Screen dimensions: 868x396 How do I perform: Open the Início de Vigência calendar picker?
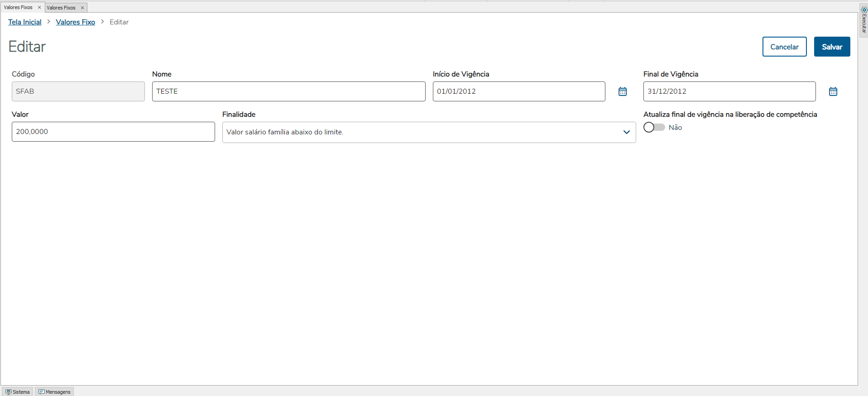pyautogui.click(x=623, y=91)
